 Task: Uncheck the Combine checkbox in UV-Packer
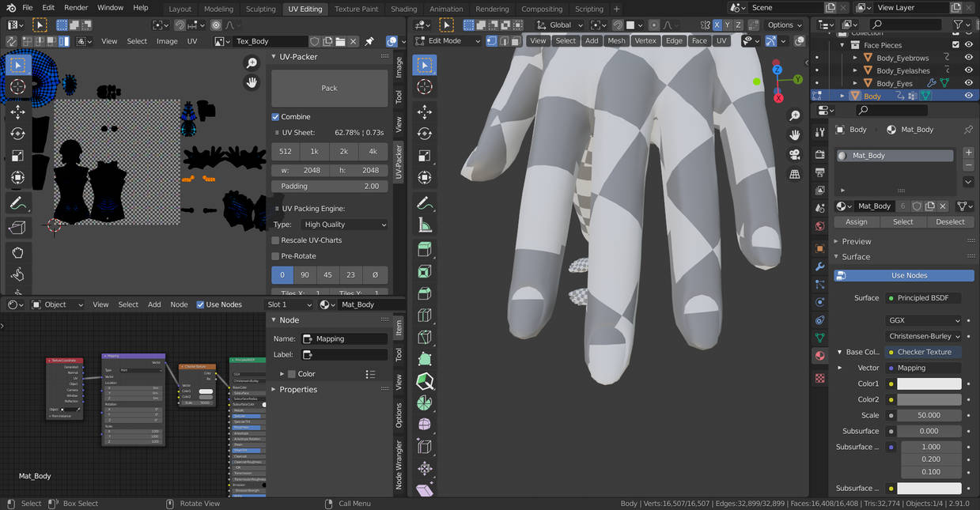coord(275,117)
